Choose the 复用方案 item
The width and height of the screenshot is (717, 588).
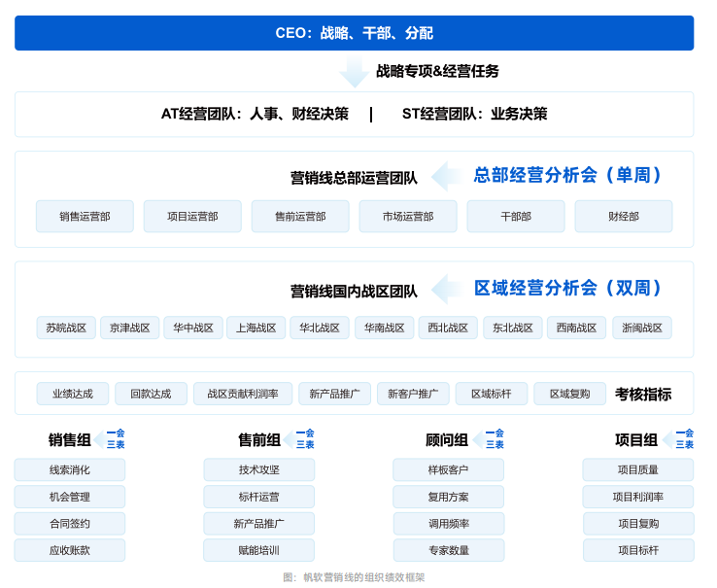click(449, 497)
